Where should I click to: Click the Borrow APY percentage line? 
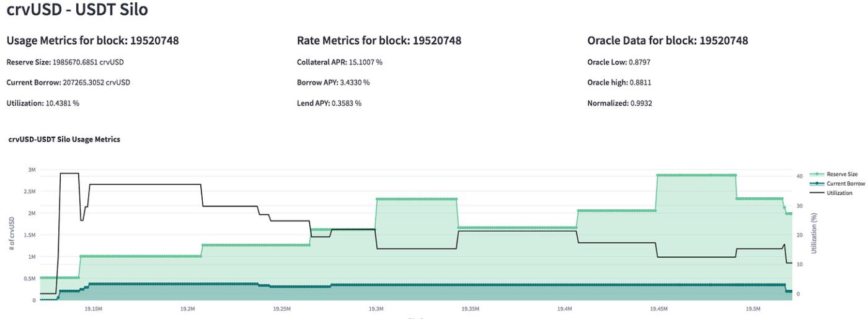pyautogui.click(x=334, y=83)
